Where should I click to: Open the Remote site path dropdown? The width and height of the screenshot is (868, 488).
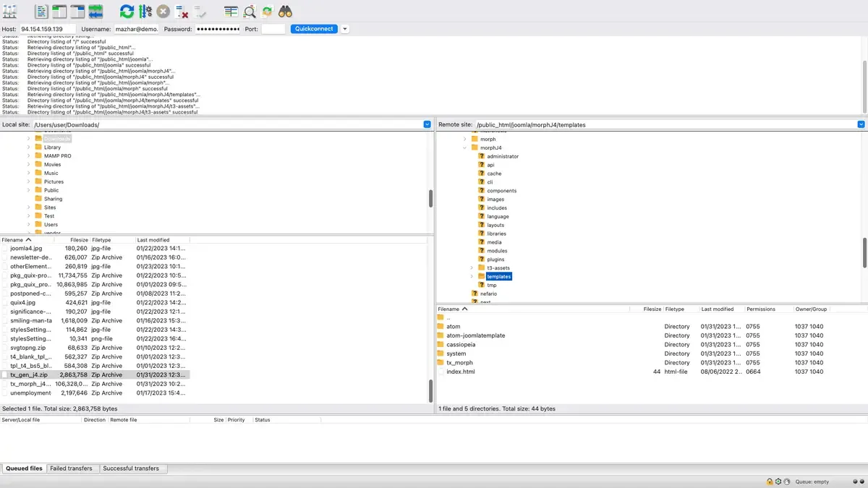[x=861, y=124]
